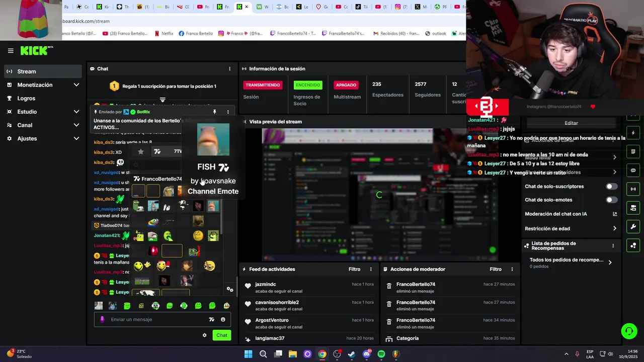Open chat settings gear beside Chat button
Image resolution: width=644 pixels, height=362 pixels.
204,335
